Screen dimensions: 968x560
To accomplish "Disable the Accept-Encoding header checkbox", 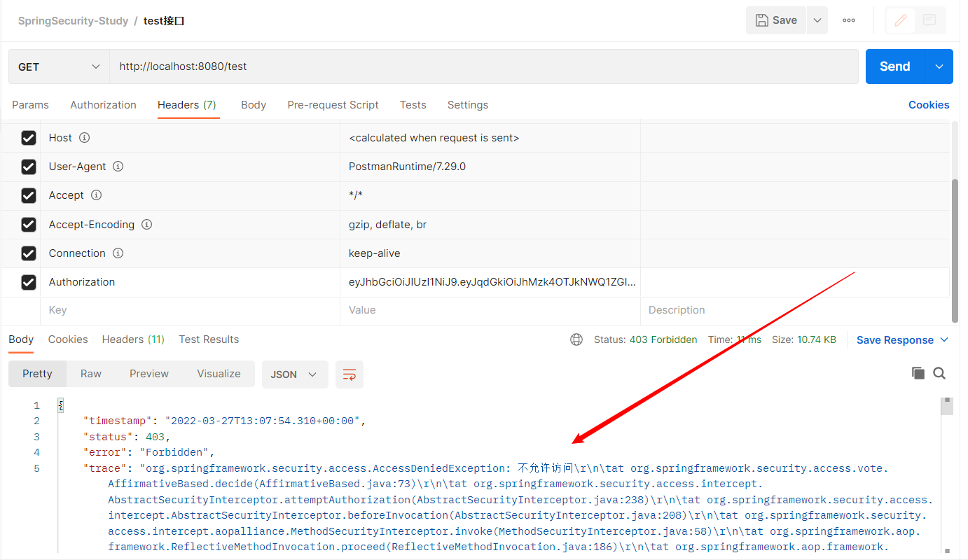I will click(x=29, y=225).
